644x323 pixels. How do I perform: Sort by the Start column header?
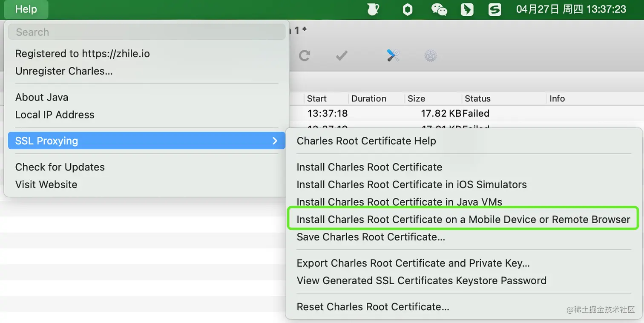pyautogui.click(x=326, y=98)
